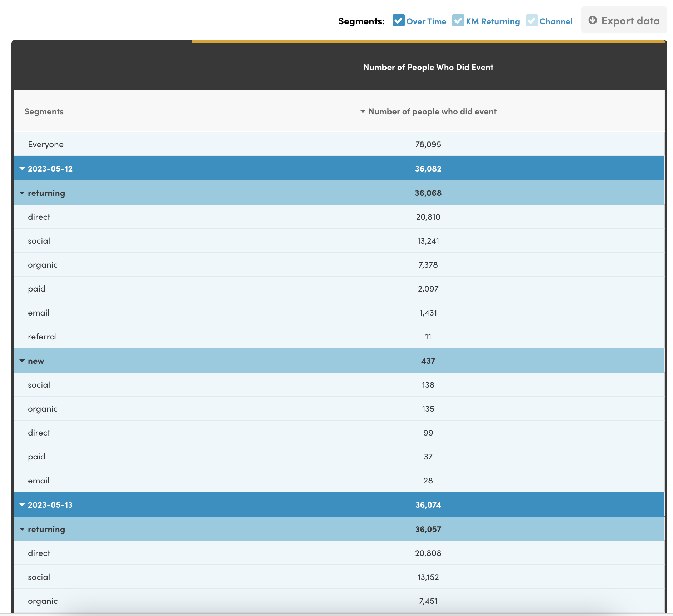The width and height of the screenshot is (673, 616).
Task: Click the triangle icon on 2023-05-12 row
Action: (22, 168)
